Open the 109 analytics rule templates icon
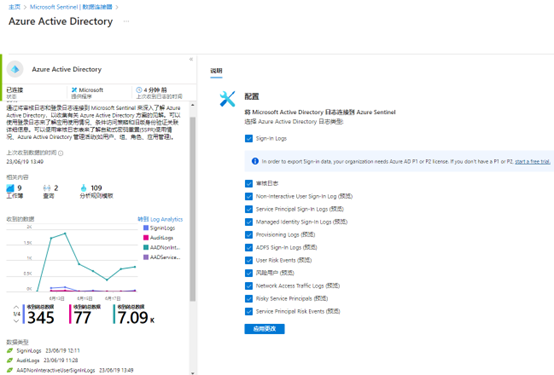 (x=83, y=188)
